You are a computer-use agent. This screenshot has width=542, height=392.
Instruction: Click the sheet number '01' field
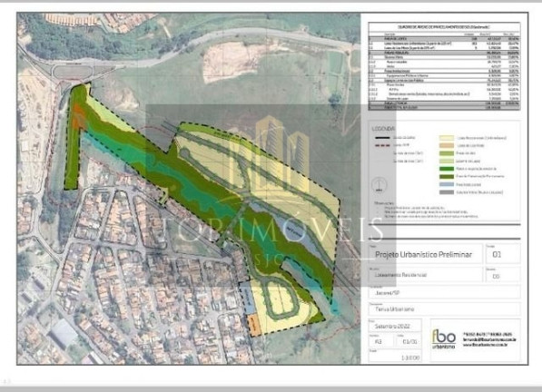[x=503, y=253]
